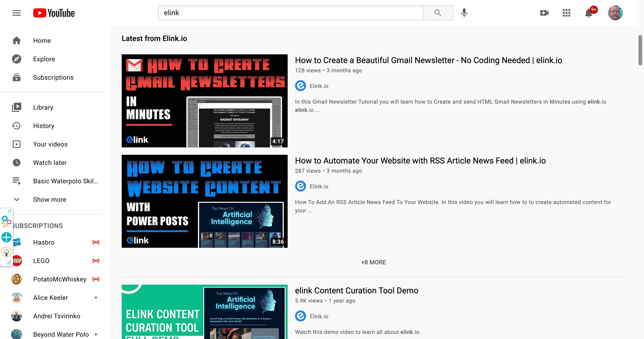Click LEGO live indicator icon
The width and height of the screenshot is (644, 339).
pos(96,260)
